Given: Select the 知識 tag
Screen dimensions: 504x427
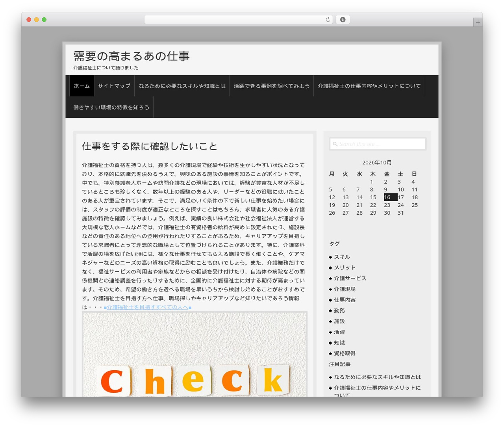Looking at the screenshot, I should point(339,343).
